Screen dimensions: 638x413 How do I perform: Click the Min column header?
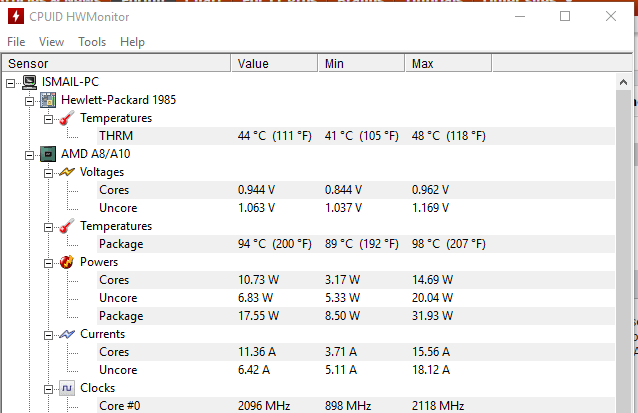[361, 63]
